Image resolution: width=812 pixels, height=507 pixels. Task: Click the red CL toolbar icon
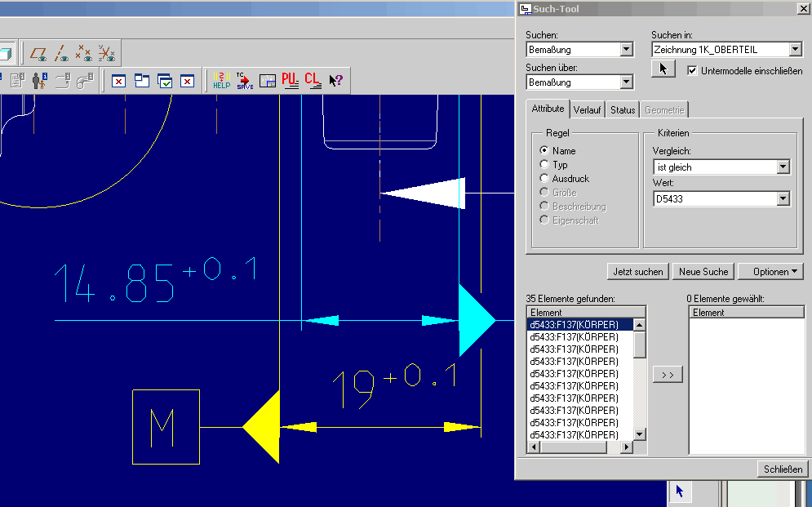313,81
